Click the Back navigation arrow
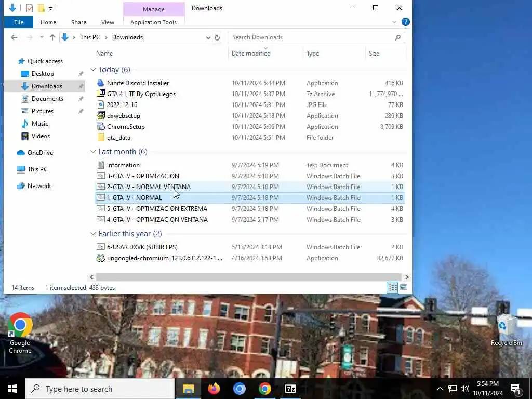Screen dimensions: 532x399 (x=14, y=37)
